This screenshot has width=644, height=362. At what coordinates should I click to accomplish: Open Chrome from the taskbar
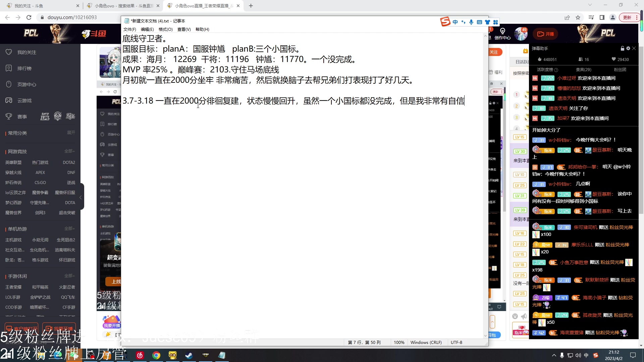[x=156, y=355]
